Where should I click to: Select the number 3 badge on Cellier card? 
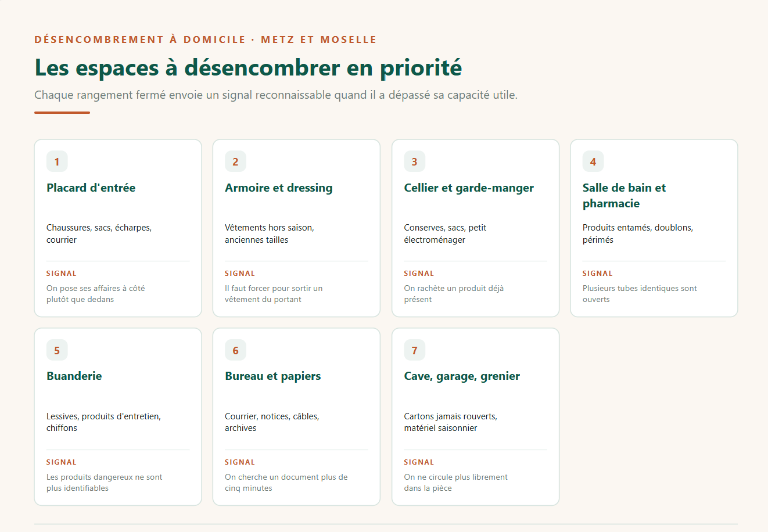(414, 161)
